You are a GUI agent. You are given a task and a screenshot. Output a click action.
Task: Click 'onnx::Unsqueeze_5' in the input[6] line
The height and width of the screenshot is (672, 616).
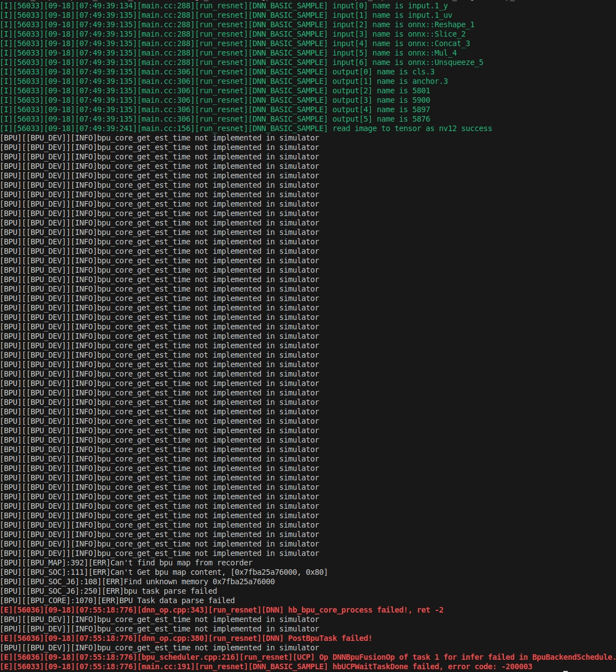point(446,62)
